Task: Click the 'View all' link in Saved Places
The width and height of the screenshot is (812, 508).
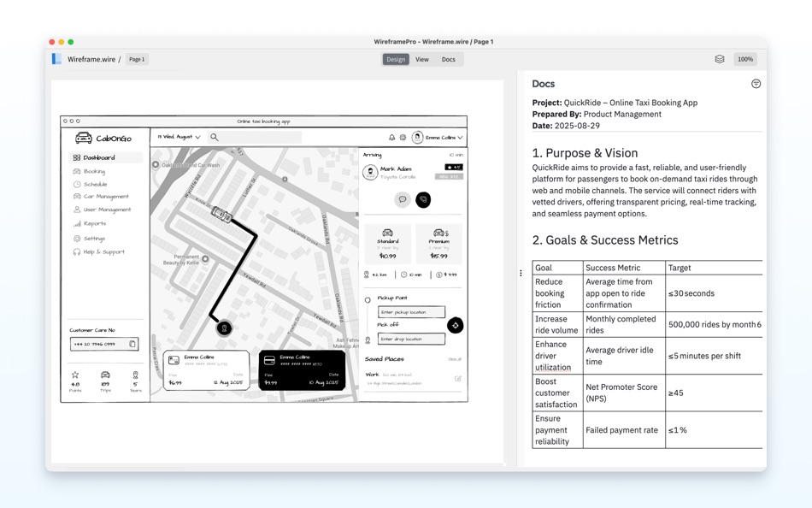Action: tap(457, 358)
